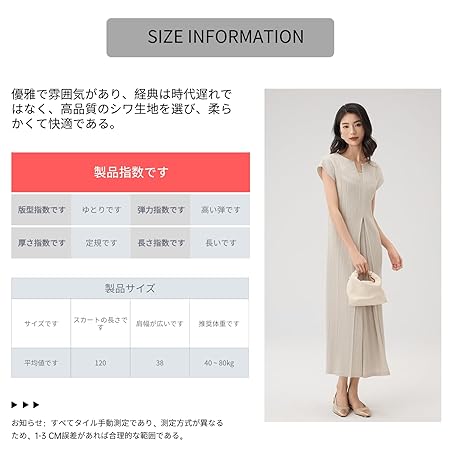The height and width of the screenshot is (456, 456).
Task: Select the 長いです cell
Action: pos(220,243)
